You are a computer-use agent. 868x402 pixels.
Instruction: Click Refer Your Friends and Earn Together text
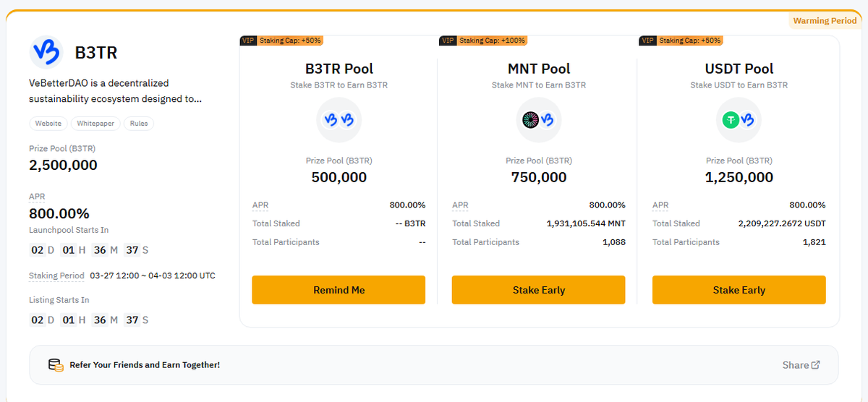point(145,365)
